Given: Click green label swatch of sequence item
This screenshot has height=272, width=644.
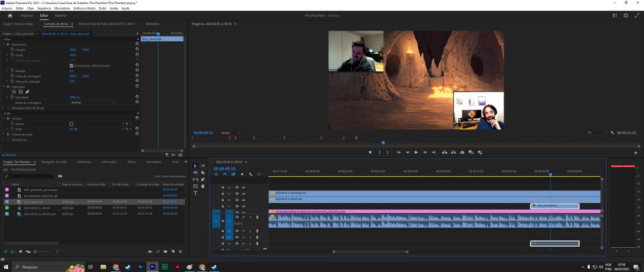Looking at the screenshot, I should point(7,207).
